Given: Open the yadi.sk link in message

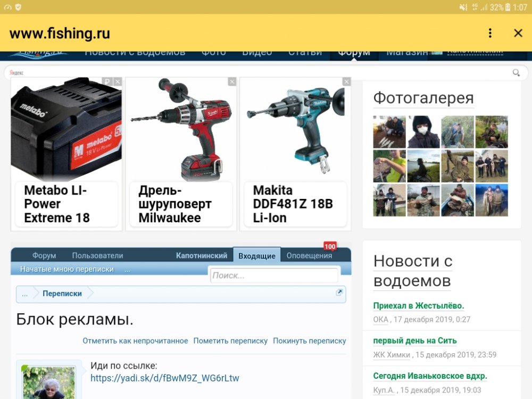Looking at the screenshot, I should (164, 378).
